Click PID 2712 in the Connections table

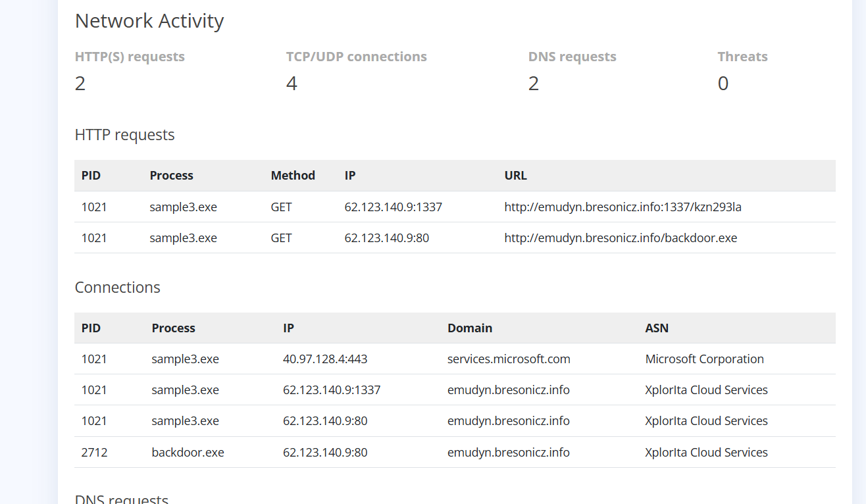point(94,453)
